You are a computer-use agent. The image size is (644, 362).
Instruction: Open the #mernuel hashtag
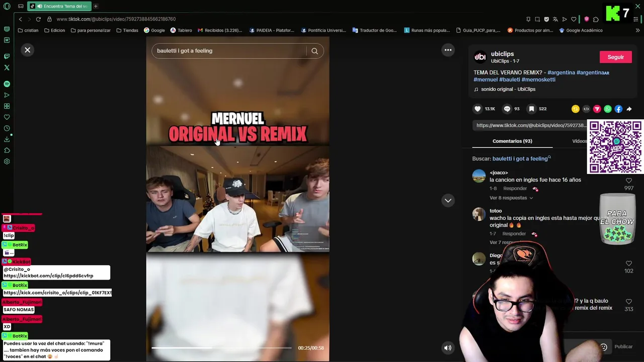tap(486, 79)
